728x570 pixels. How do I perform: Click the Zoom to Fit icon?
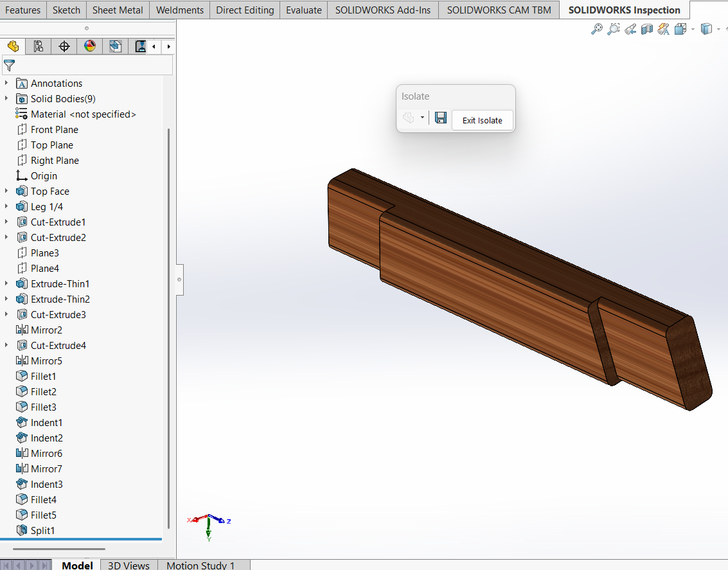click(x=597, y=29)
